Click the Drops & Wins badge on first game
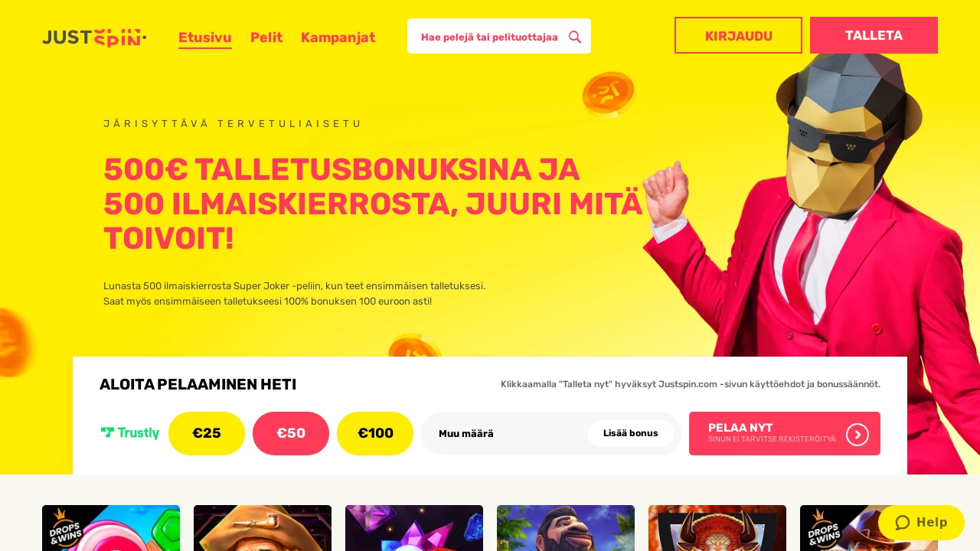 pos(65,529)
